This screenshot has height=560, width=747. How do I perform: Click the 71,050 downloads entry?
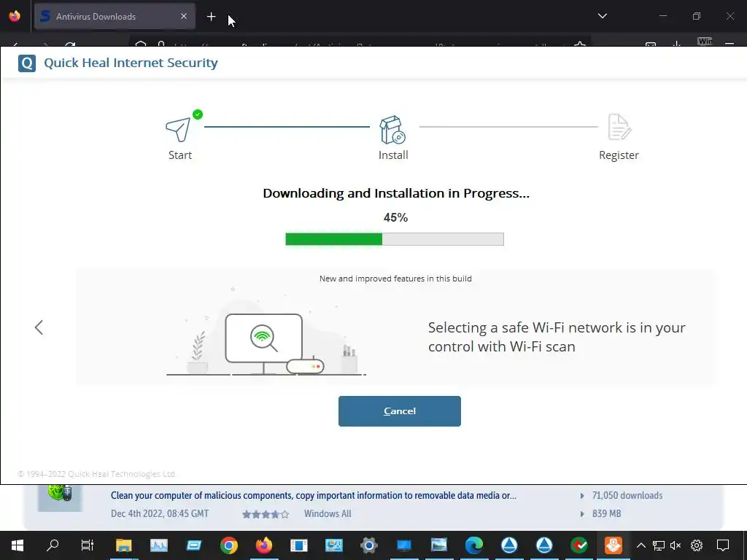pyautogui.click(x=627, y=496)
